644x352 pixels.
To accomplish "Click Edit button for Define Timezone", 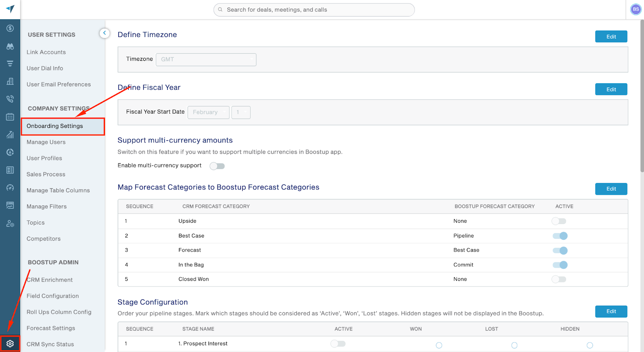I will coord(611,37).
